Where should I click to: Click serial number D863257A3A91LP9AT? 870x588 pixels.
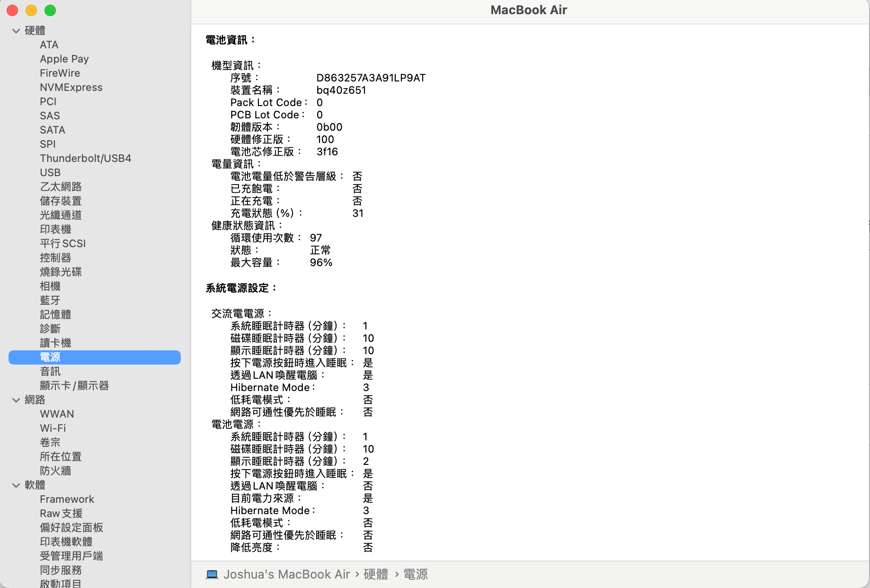click(x=371, y=78)
